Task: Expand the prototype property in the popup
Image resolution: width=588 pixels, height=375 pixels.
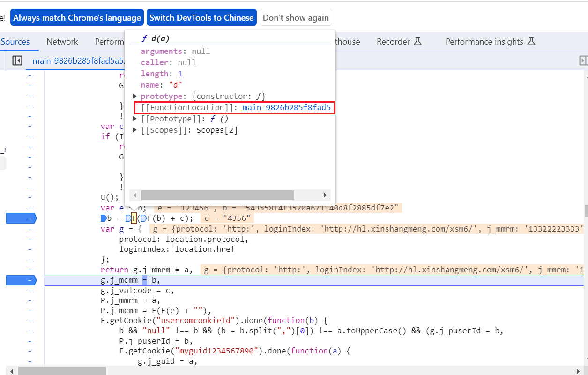Action: pyautogui.click(x=135, y=96)
